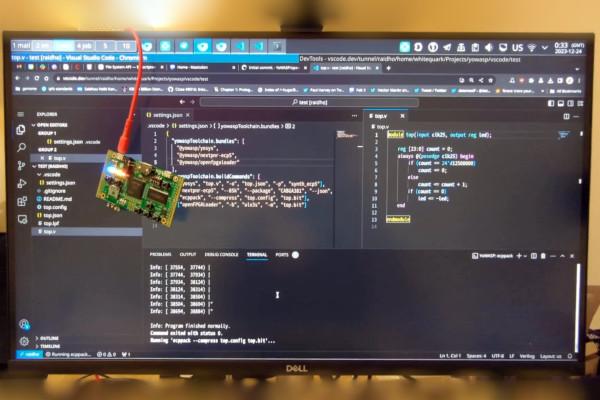This screenshot has height=400, width=600.
Task: Open the Extensions view
Action: pos(21,203)
